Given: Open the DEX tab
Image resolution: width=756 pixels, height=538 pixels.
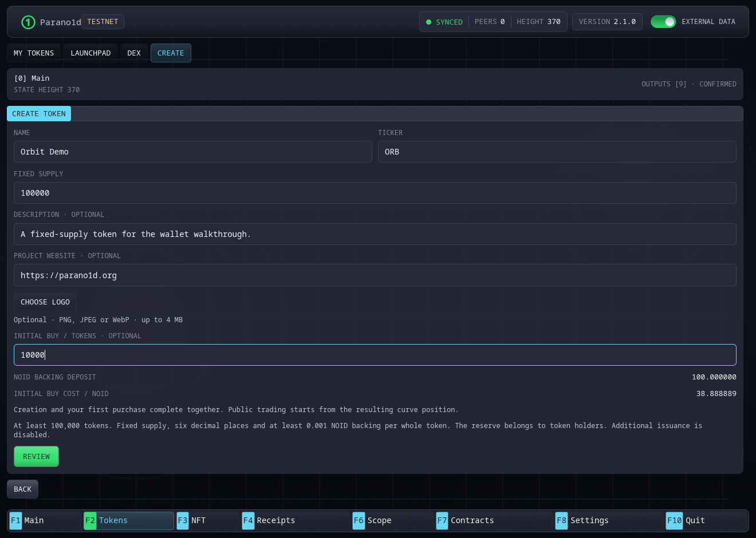Looking at the screenshot, I should coord(134,53).
